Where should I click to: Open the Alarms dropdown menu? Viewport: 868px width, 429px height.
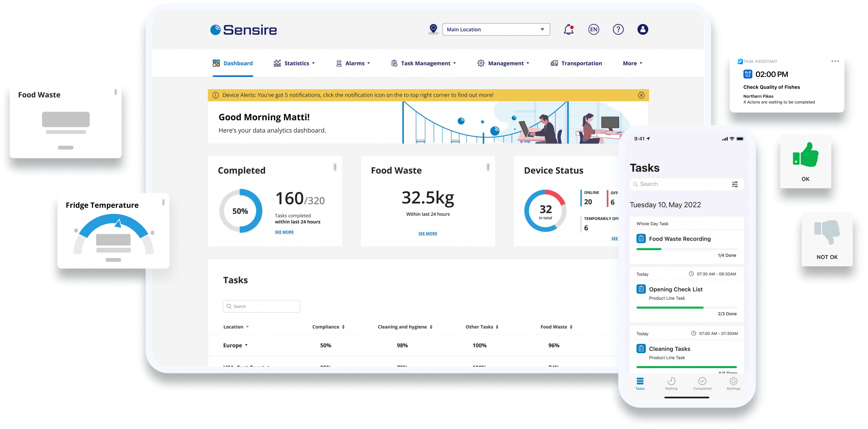tap(353, 63)
